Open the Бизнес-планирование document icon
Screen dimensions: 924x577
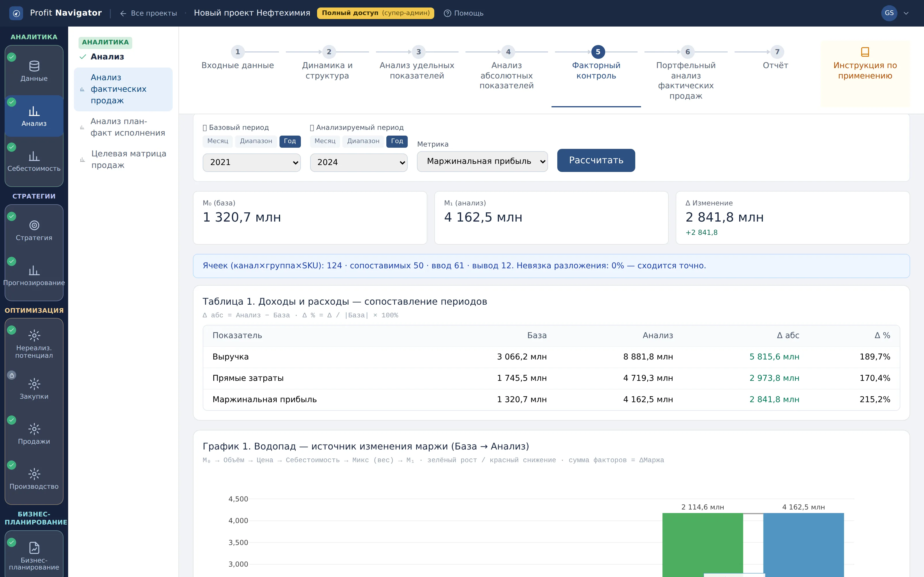coord(34,548)
